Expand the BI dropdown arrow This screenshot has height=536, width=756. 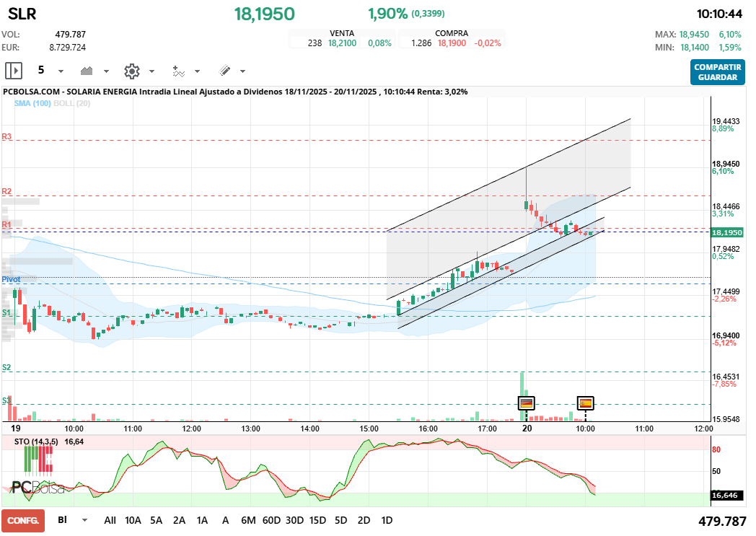click(x=85, y=520)
